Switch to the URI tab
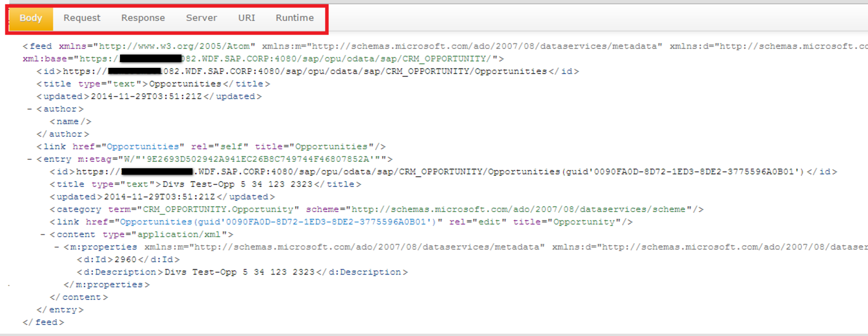The height and width of the screenshot is (336, 868). coord(246,18)
